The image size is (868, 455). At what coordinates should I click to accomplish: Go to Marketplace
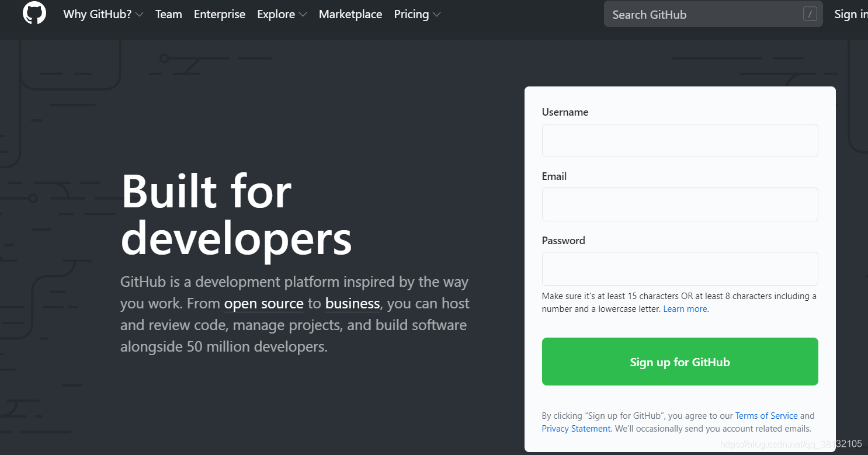(x=350, y=14)
